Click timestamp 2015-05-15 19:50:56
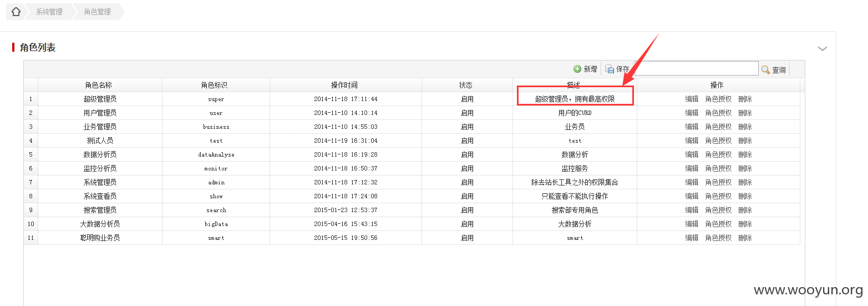Viewport: 868px width, 306px height. click(346, 238)
